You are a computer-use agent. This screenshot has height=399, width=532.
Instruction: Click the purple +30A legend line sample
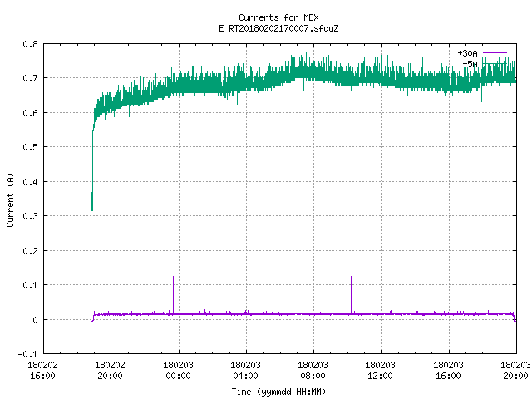[x=495, y=53]
